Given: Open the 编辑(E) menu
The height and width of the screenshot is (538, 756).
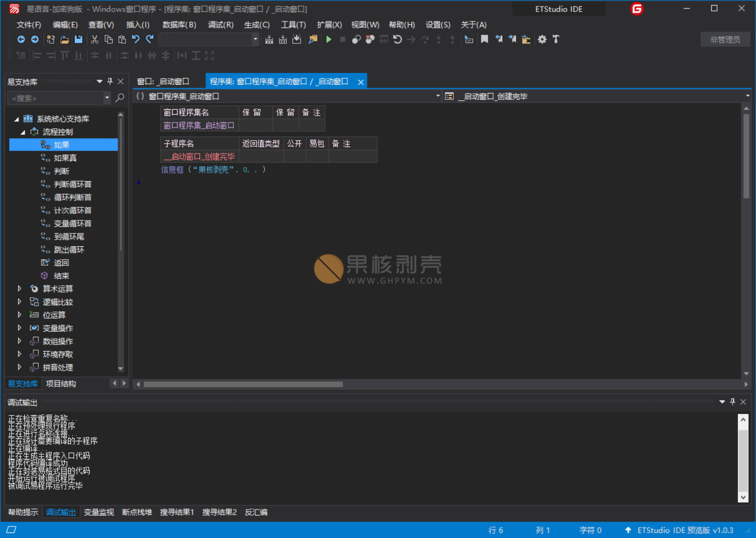Looking at the screenshot, I should (65, 24).
